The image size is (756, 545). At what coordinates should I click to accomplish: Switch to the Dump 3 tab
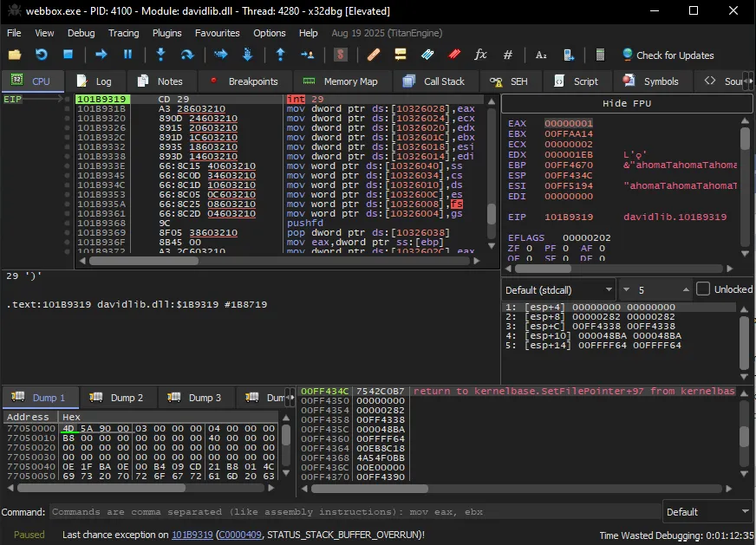tap(196, 398)
